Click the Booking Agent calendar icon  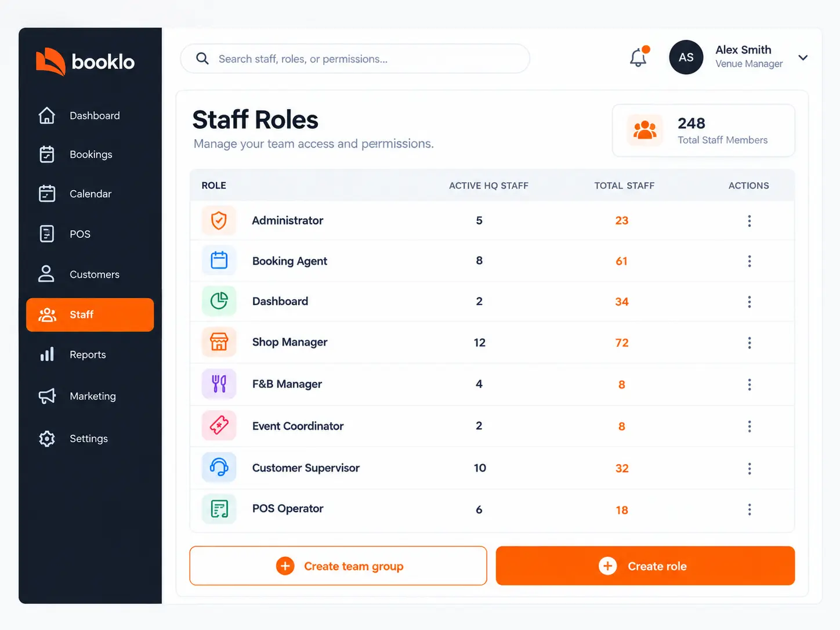219,260
